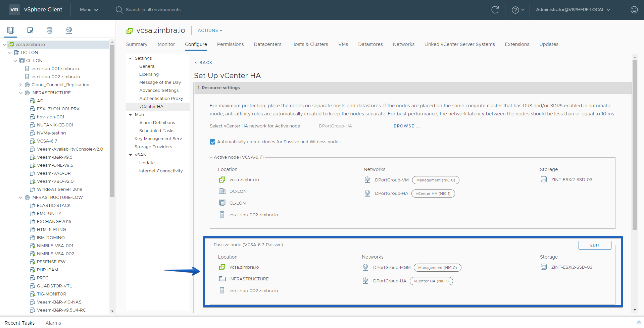
Task: Click the main content vertical scrollbar
Action: (634, 144)
